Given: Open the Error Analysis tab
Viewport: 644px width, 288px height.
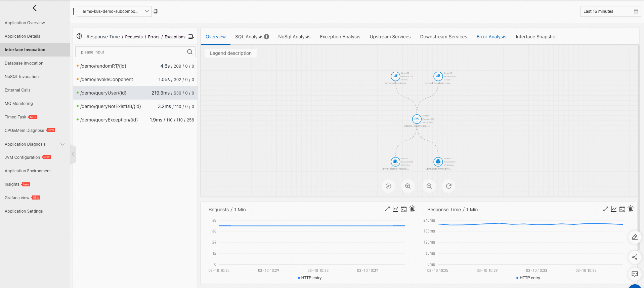Looking at the screenshot, I should click(491, 37).
